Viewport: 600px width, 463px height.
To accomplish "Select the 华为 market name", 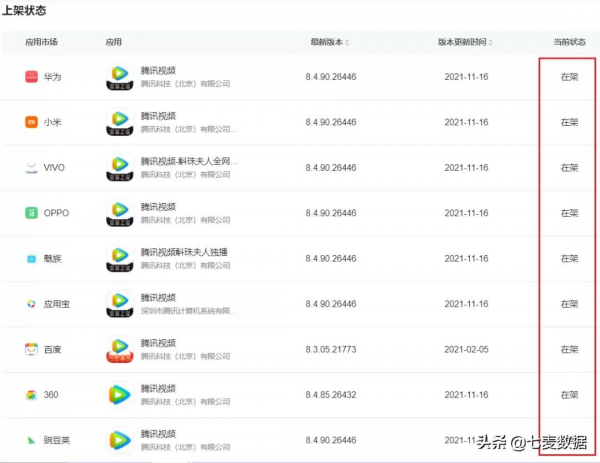I will click(52, 77).
